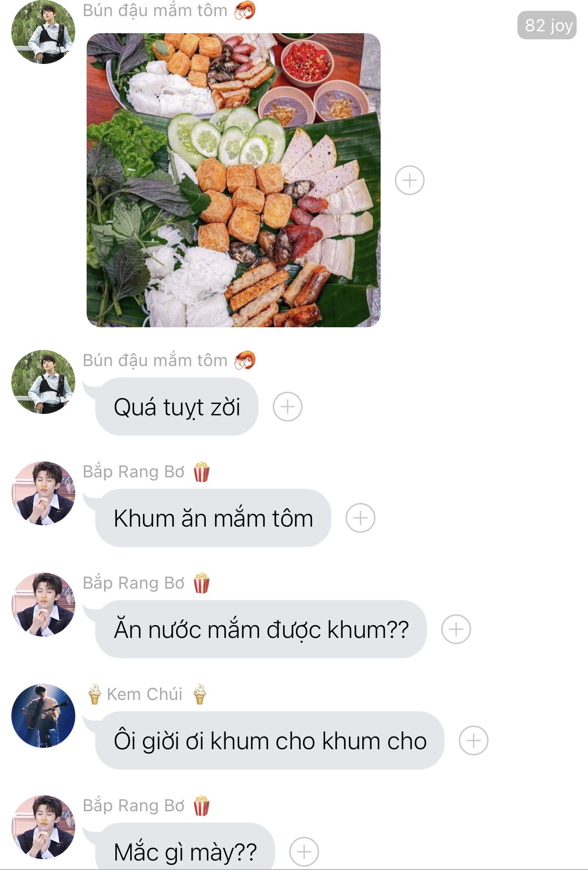Tap plus icon beside "Ăn nước mắm được khum??"
The image size is (588, 870).
[456, 629]
